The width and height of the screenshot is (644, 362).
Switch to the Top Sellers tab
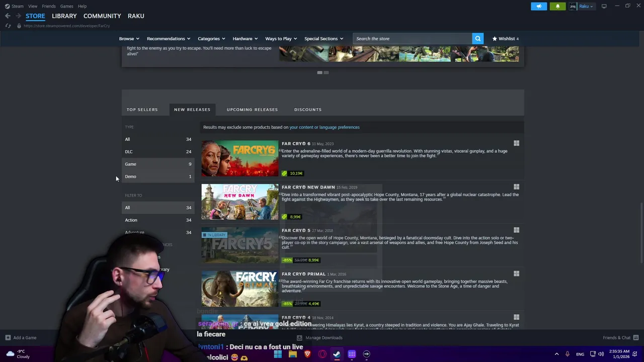tap(142, 110)
